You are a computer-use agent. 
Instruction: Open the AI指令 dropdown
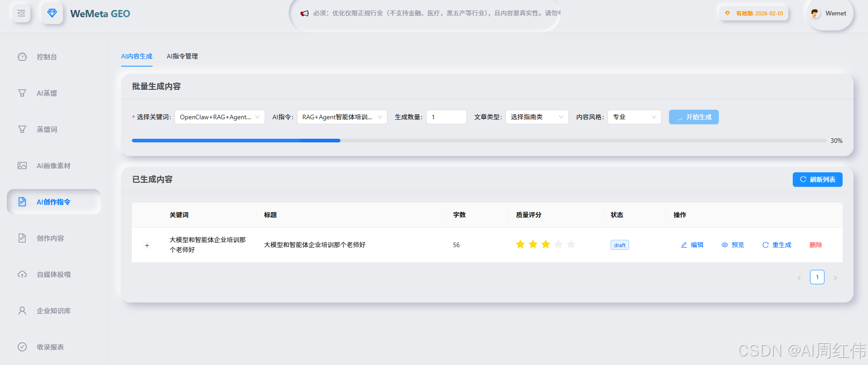tap(342, 117)
